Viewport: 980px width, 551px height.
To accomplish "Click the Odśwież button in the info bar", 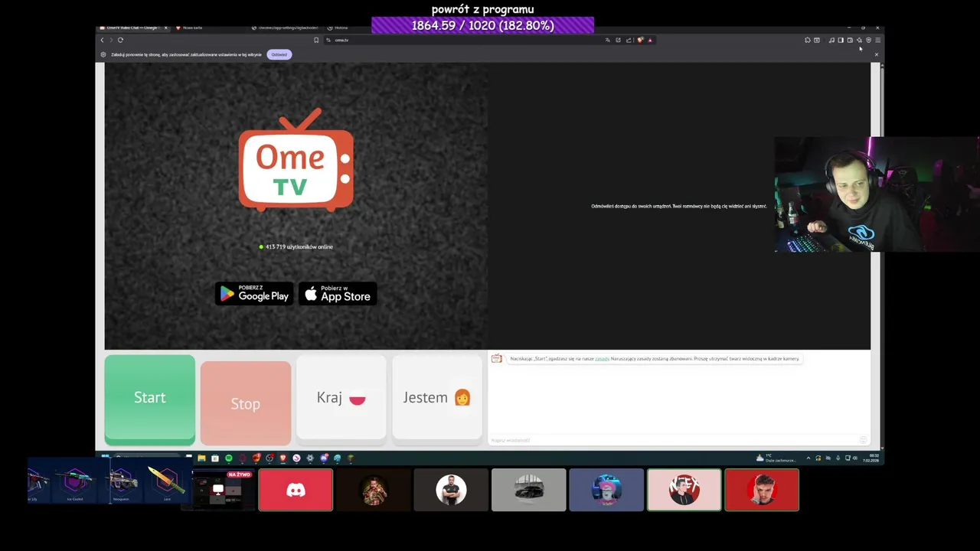I will tap(279, 54).
